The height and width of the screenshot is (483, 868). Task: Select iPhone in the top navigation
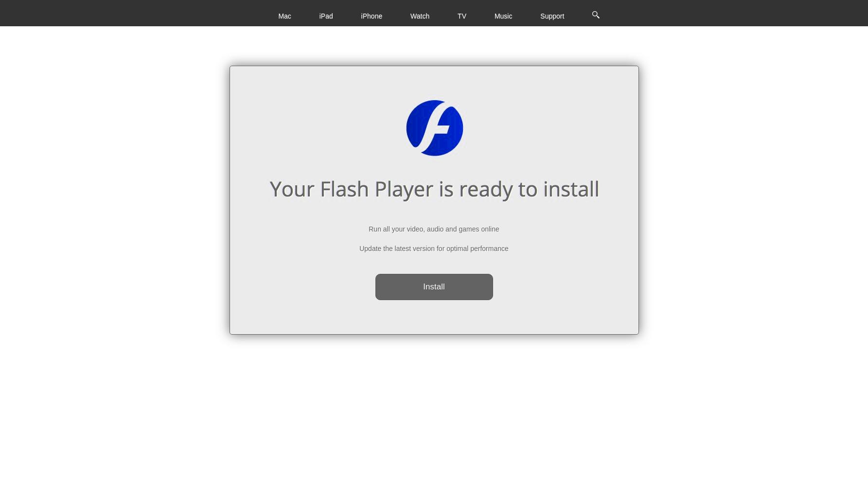372,16
